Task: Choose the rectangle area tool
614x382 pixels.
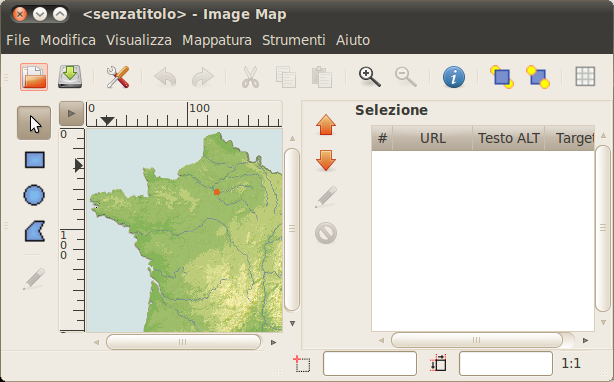Action: point(34,160)
